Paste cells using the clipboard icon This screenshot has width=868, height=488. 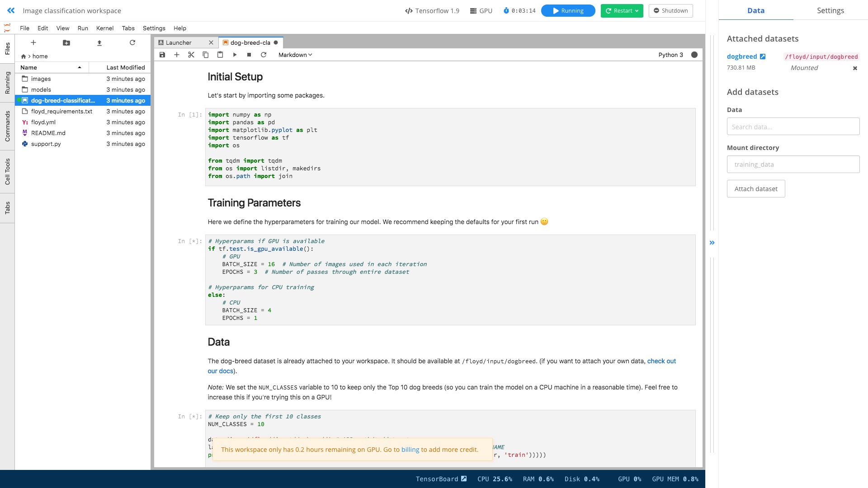[220, 55]
